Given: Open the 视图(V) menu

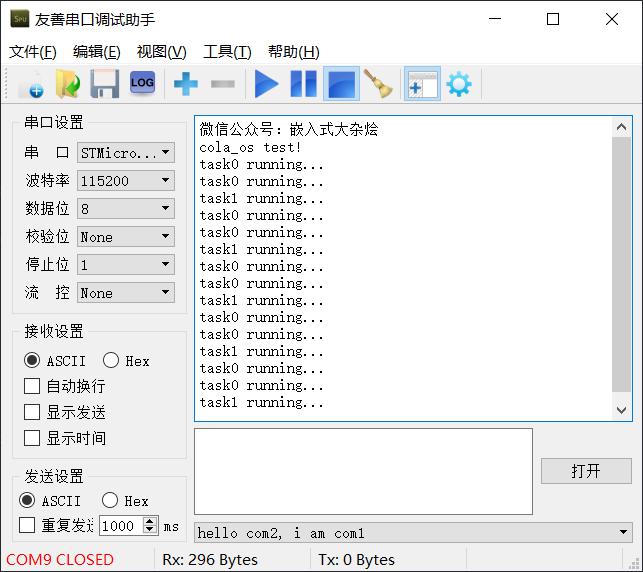Looking at the screenshot, I should point(162,52).
